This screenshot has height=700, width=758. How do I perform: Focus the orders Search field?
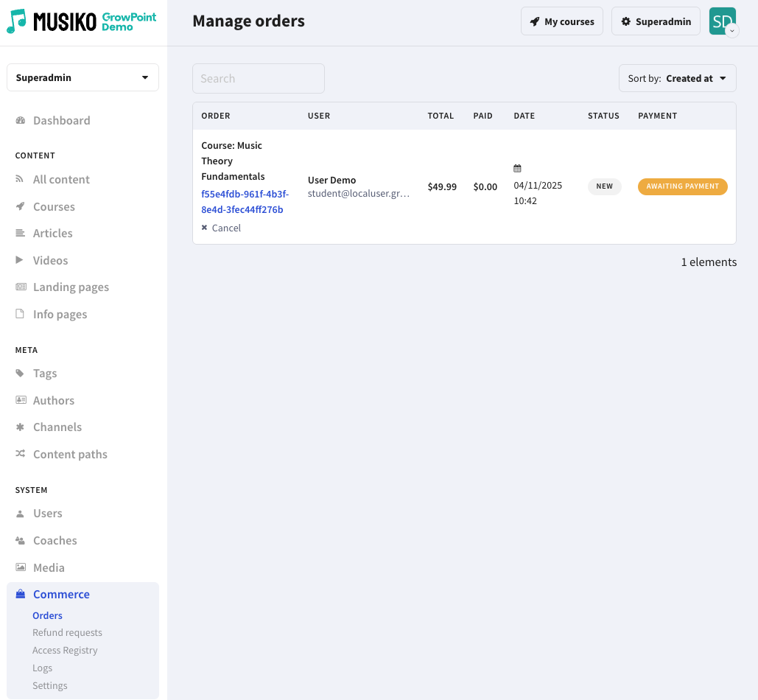coord(258,78)
